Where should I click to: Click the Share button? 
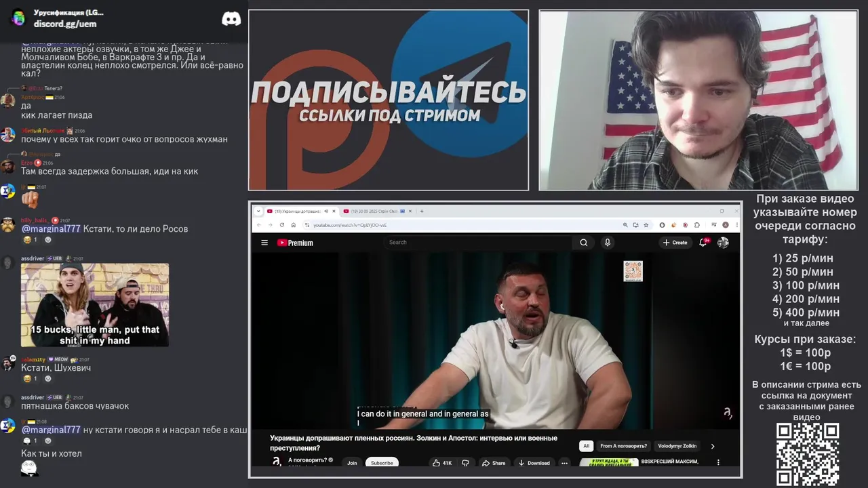pyautogui.click(x=493, y=463)
